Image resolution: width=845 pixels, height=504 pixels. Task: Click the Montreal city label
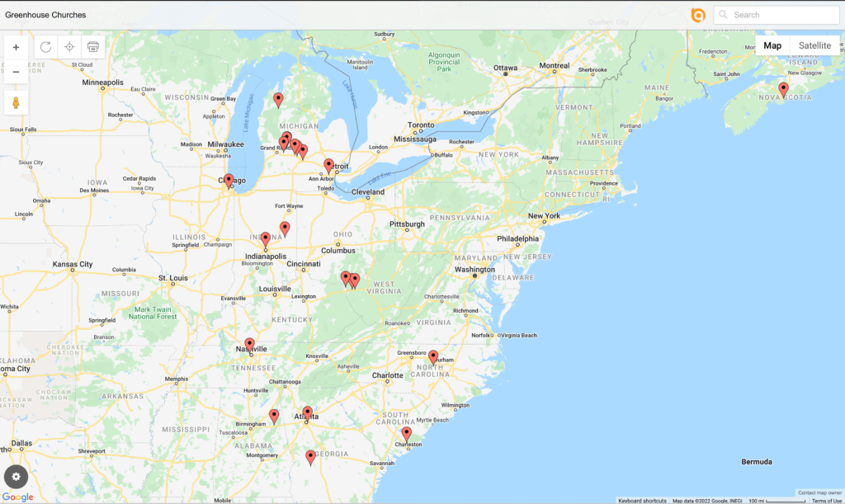tap(554, 66)
